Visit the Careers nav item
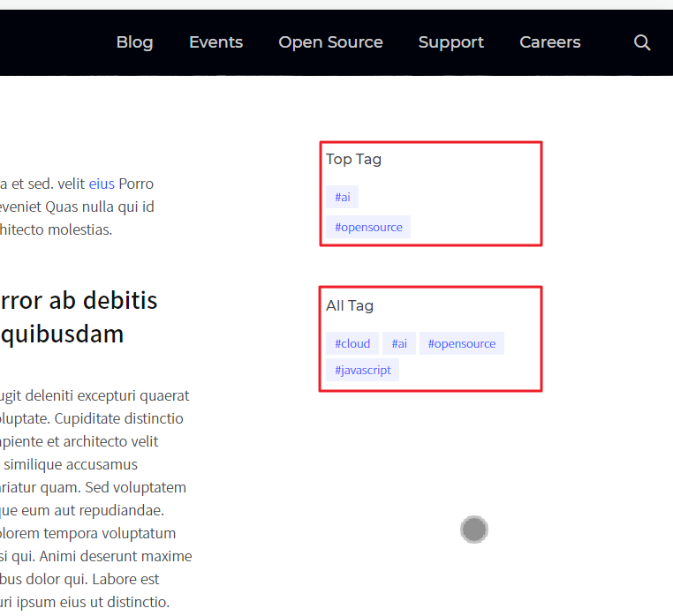The height and width of the screenshot is (616, 673). (x=550, y=42)
